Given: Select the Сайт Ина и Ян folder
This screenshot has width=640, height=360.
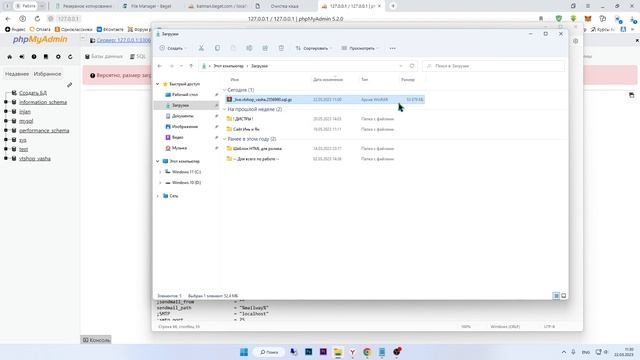Looking at the screenshot, I should coord(246,129).
